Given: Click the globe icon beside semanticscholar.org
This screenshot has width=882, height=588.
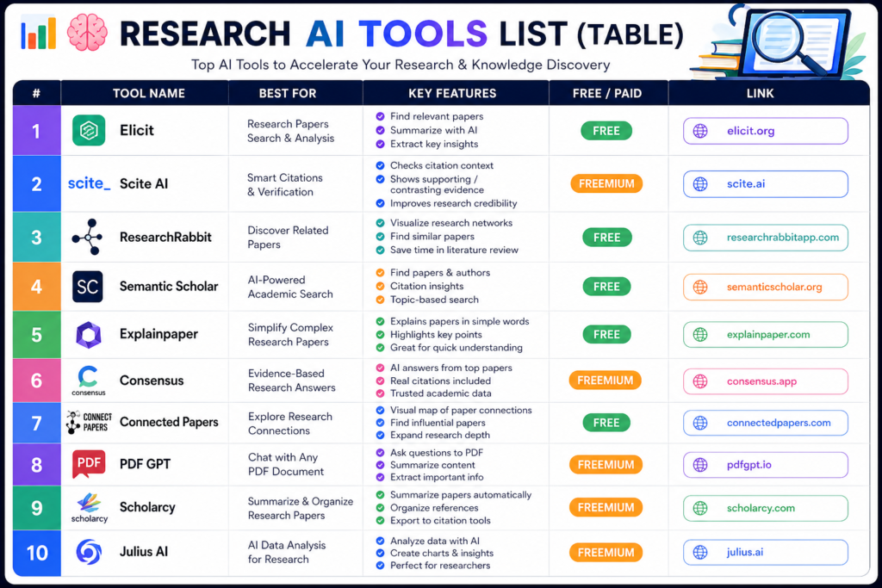Looking at the screenshot, I should (700, 288).
